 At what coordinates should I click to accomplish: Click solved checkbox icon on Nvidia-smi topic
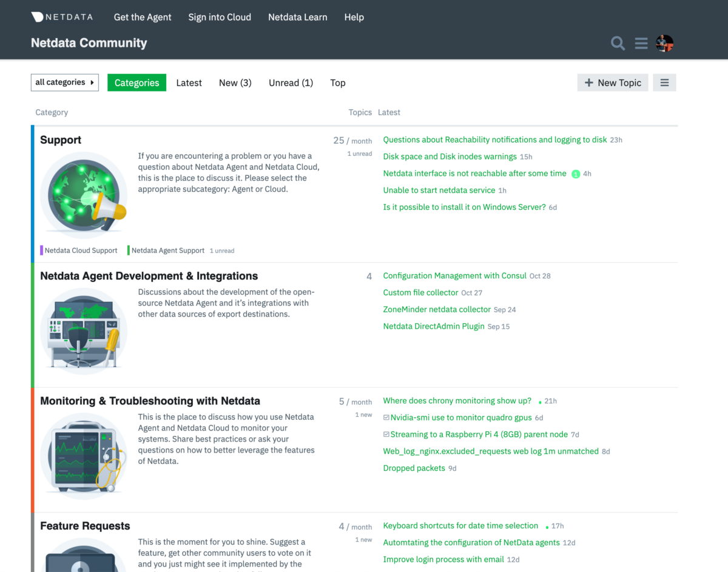[386, 418]
